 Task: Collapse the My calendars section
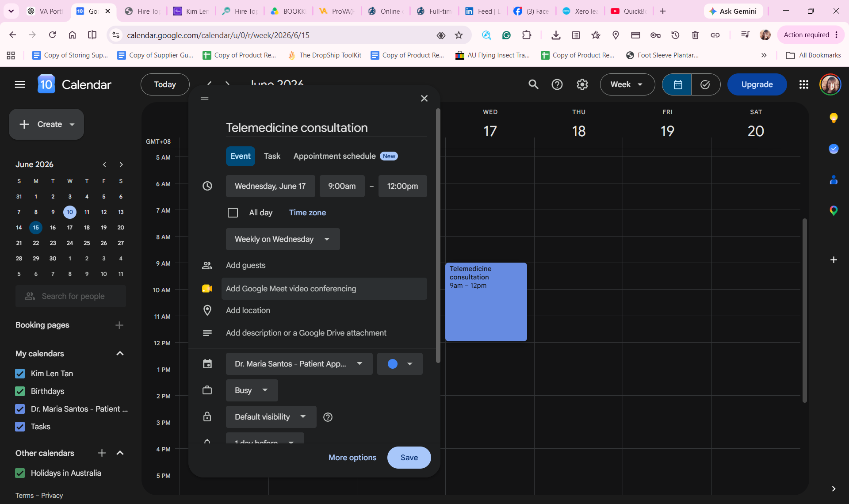pos(120,354)
